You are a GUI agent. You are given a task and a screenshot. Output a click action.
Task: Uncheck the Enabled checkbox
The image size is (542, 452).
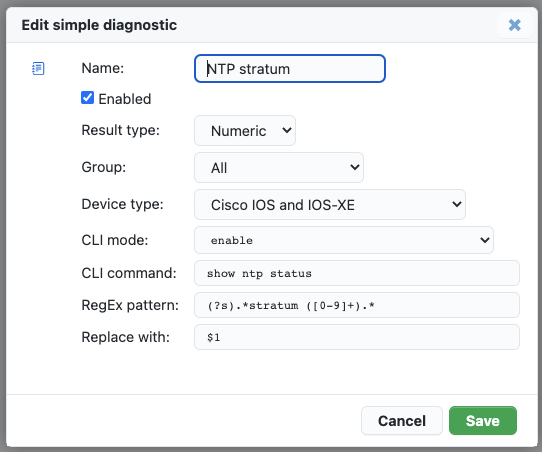click(87, 98)
